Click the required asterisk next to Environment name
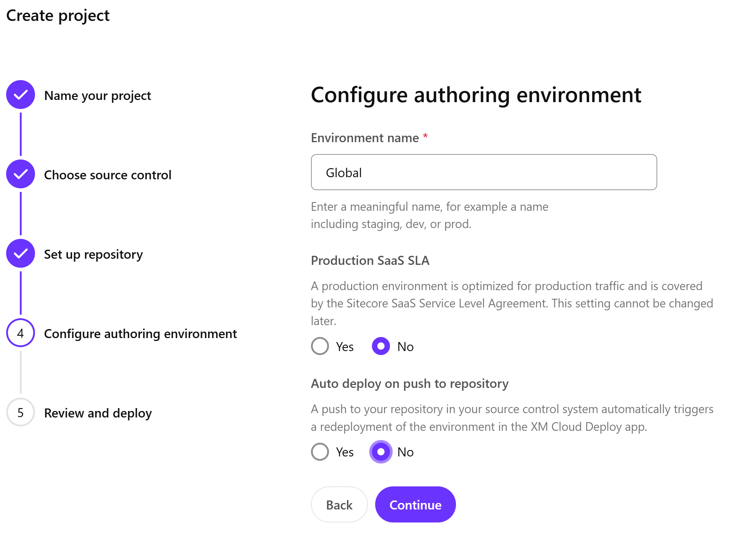 point(425,136)
